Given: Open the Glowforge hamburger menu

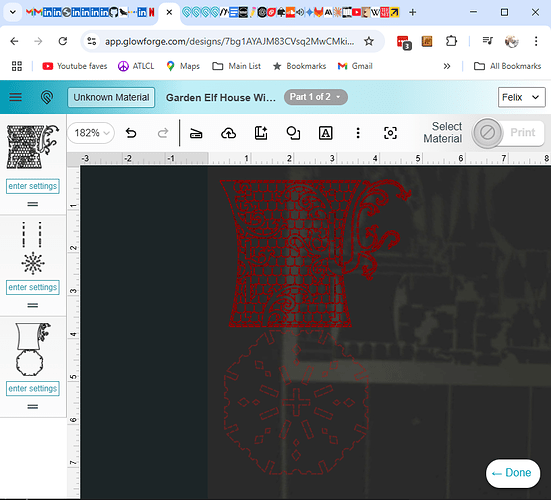Looking at the screenshot, I should coord(15,97).
